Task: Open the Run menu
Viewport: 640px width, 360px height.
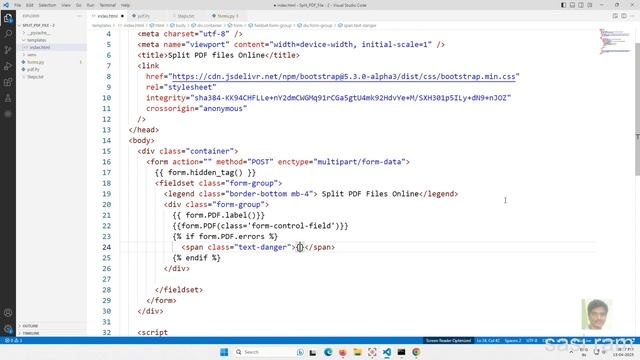Action: click(91, 5)
